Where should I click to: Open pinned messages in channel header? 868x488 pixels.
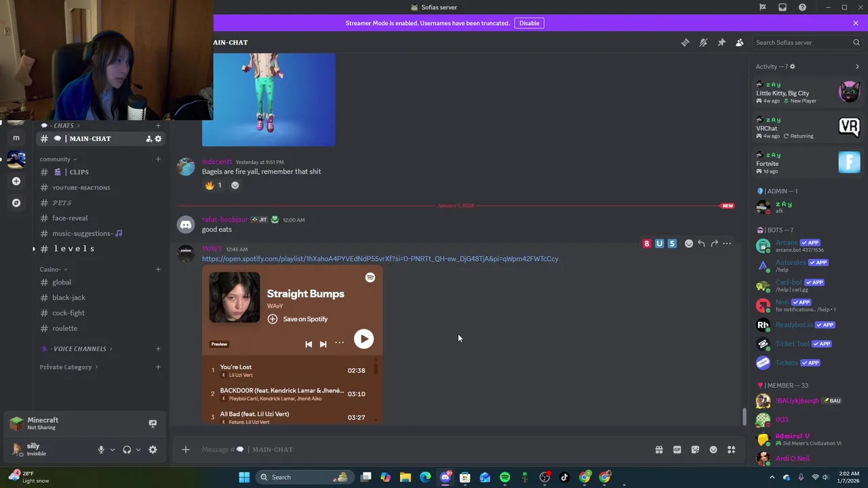click(x=722, y=43)
